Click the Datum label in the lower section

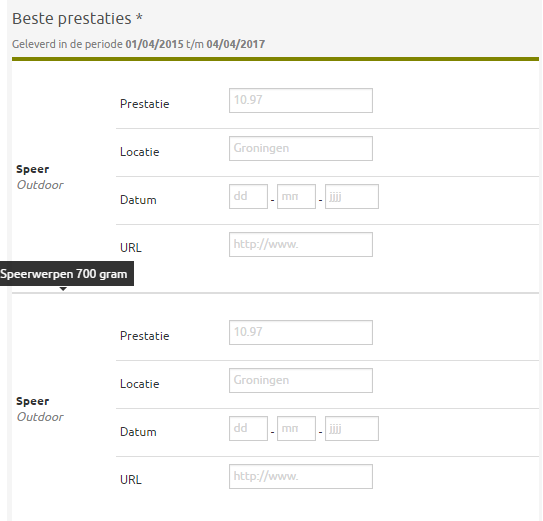[138, 432]
